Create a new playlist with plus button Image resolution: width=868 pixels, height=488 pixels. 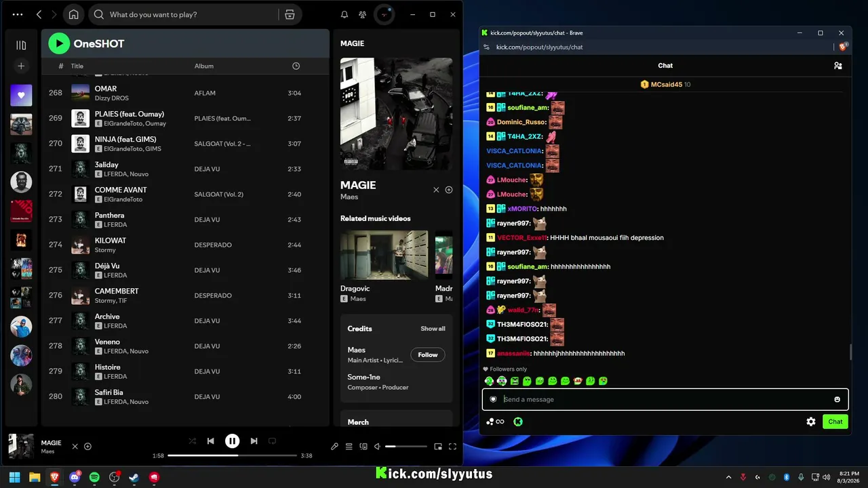(x=21, y=66)
